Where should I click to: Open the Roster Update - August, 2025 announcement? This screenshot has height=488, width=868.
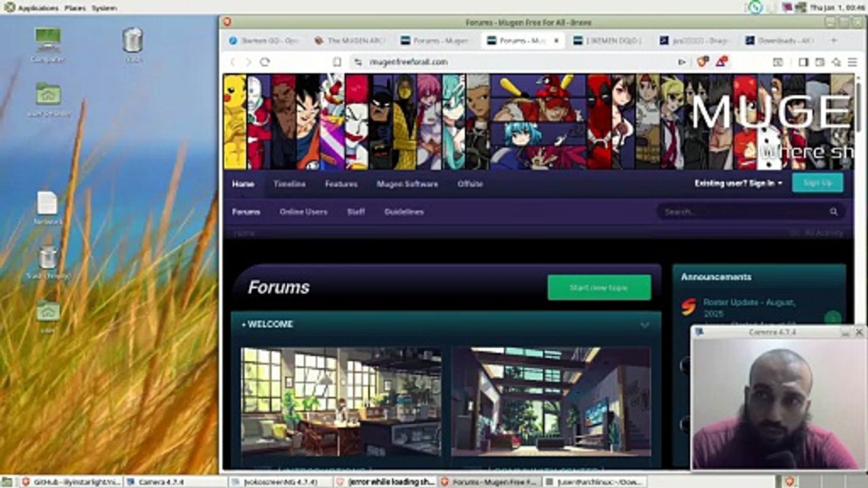[749, 307]
